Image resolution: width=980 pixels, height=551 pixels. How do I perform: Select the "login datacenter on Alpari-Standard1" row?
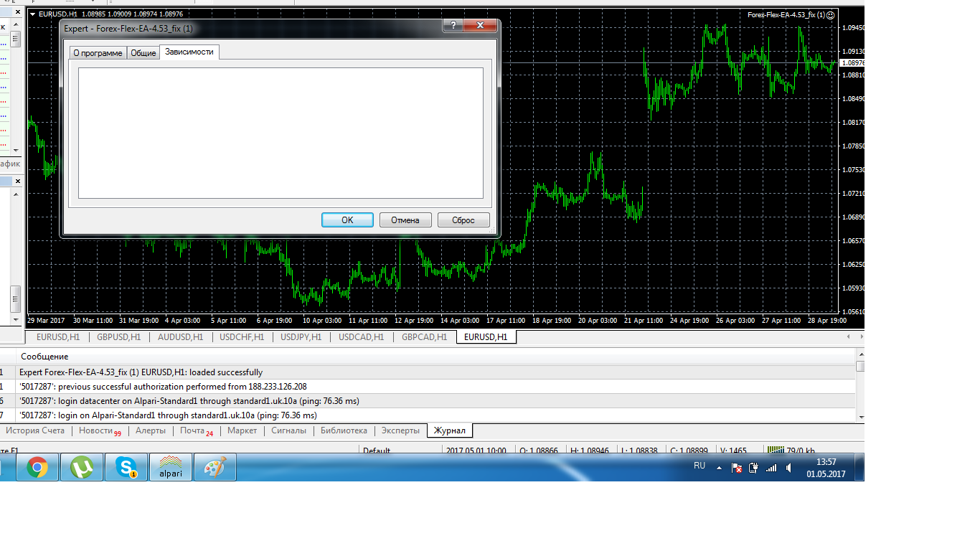pyautogui.click(x=428, y=401)
